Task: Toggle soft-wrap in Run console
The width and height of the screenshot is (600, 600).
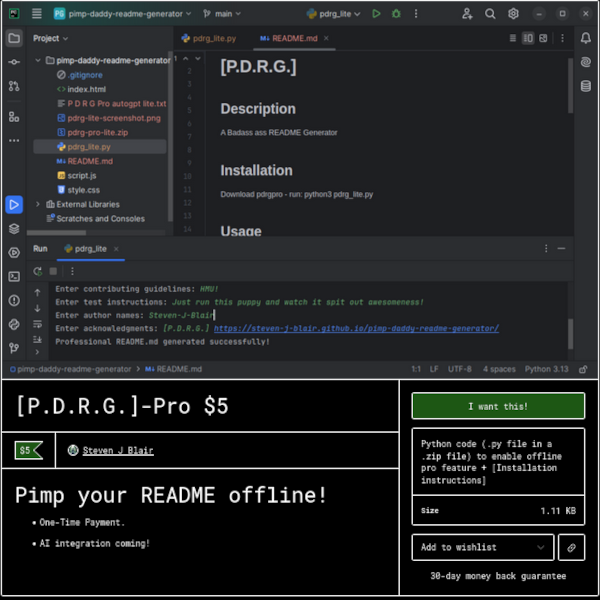Action: [x=38, y=324]
